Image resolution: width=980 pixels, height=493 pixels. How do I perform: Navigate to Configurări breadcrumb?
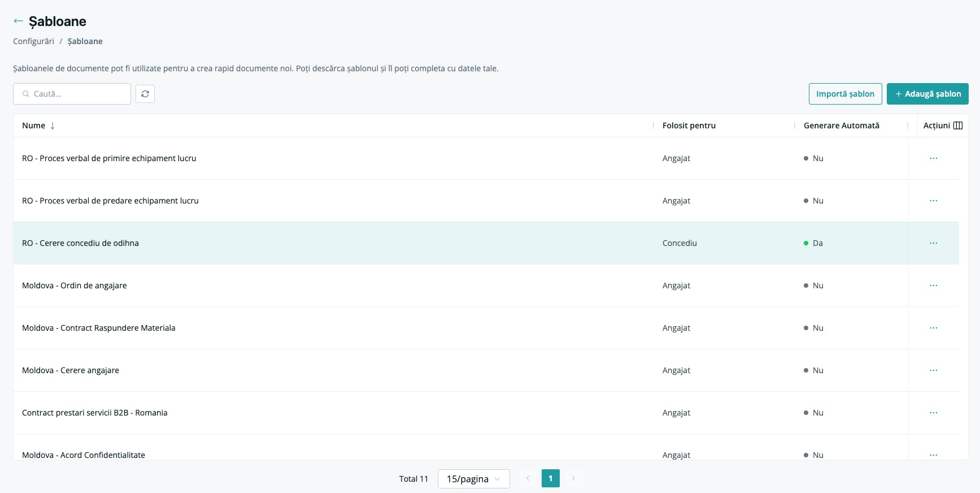point(34,41)
